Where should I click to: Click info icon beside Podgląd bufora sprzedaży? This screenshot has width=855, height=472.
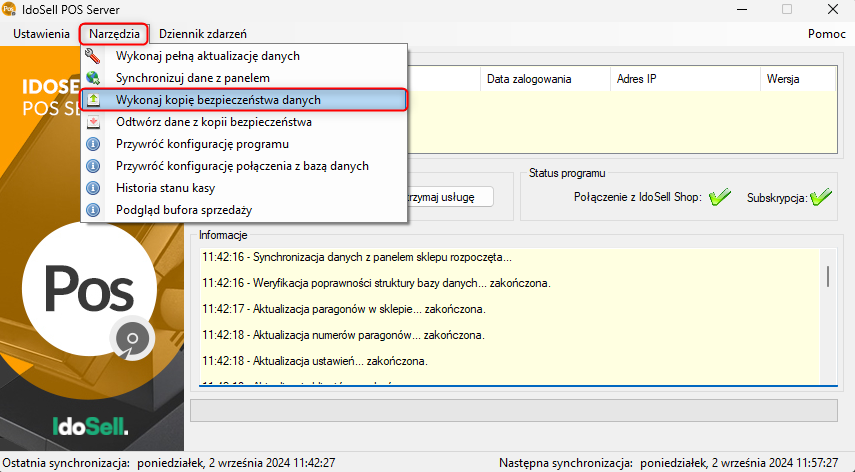[x=93, y=210]
